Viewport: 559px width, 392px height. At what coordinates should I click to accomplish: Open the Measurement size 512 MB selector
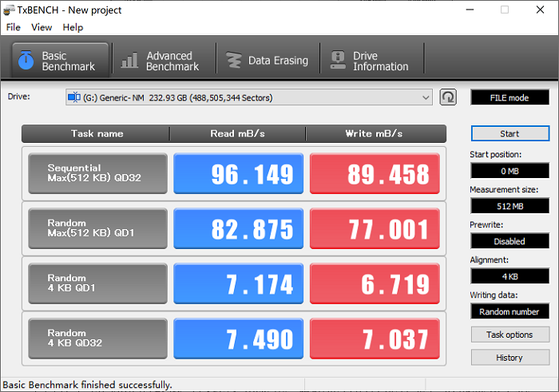coord(509,206)
